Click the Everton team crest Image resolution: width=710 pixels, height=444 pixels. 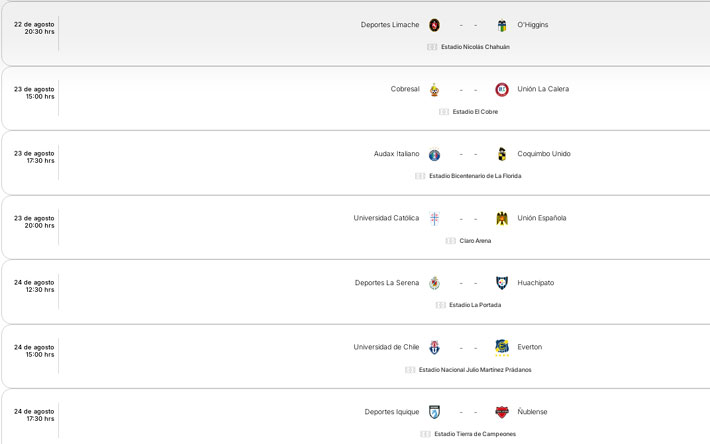[502, 347]
